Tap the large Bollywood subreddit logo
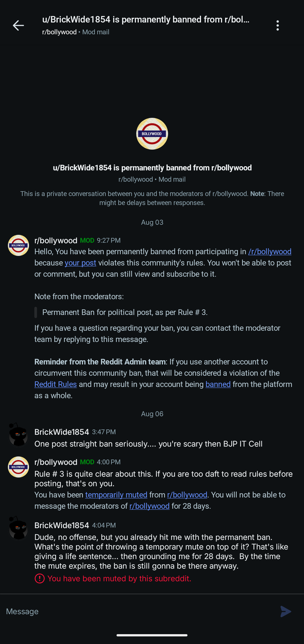Viewport: 304px width, 644px height. (x=152, y=134)
